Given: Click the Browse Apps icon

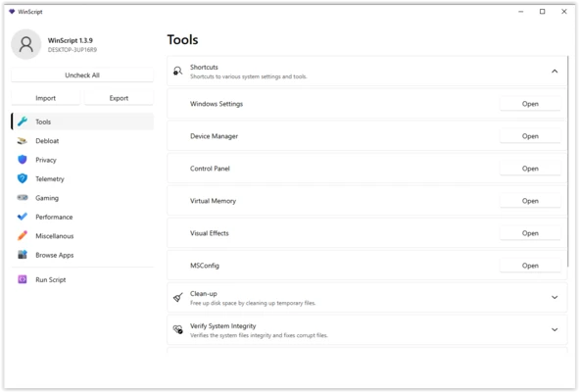Looking at the screenshot, I should pyautogui.click(x=23, y=255).
